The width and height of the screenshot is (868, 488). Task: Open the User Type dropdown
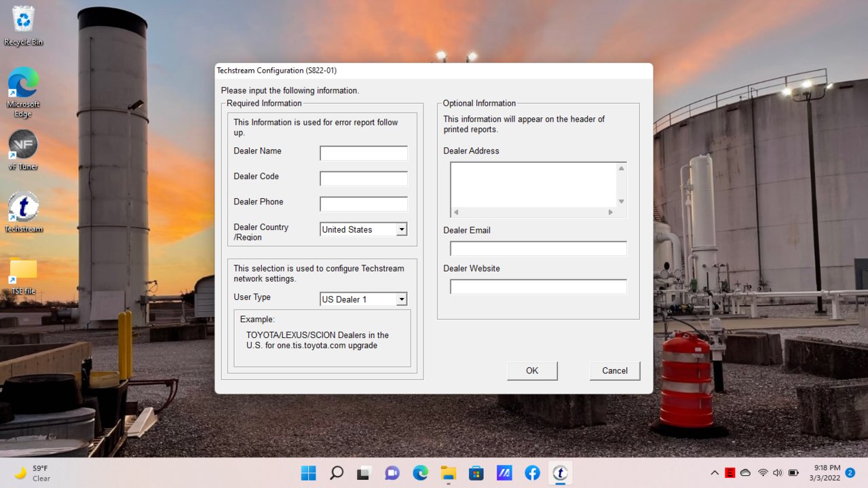pyautogui.click(x=402, y=299)
